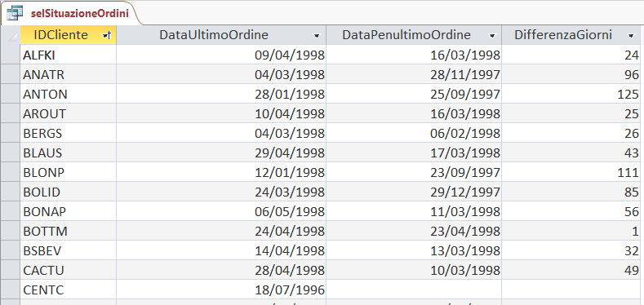This screenshot has width=644, height=305.
Task: Click the empty DataPenultimoOrdine cell for CENTC
Action: (414, 290)
